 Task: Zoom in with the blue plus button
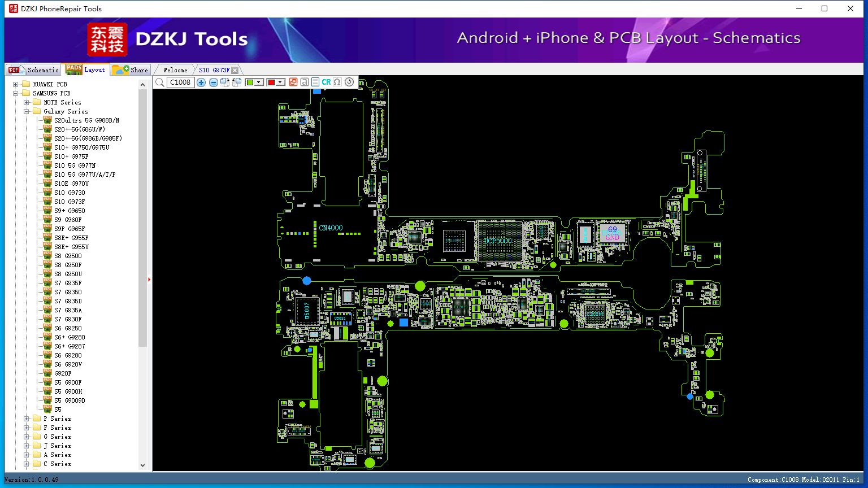click(x=201, y=82)
